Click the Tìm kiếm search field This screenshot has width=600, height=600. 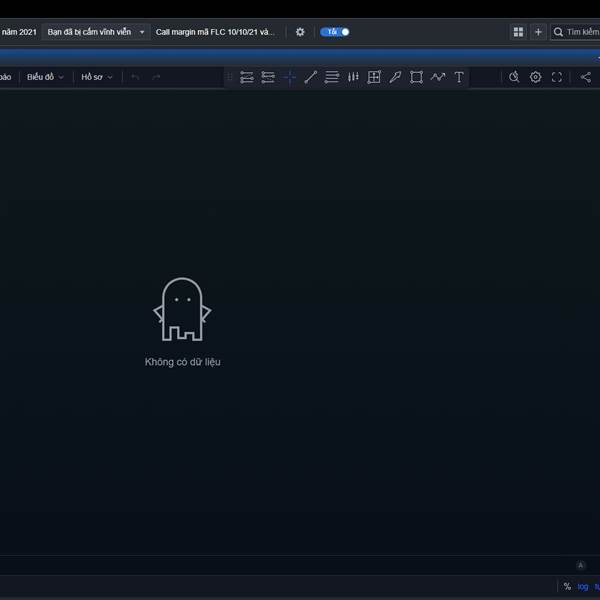pos(580,32)
